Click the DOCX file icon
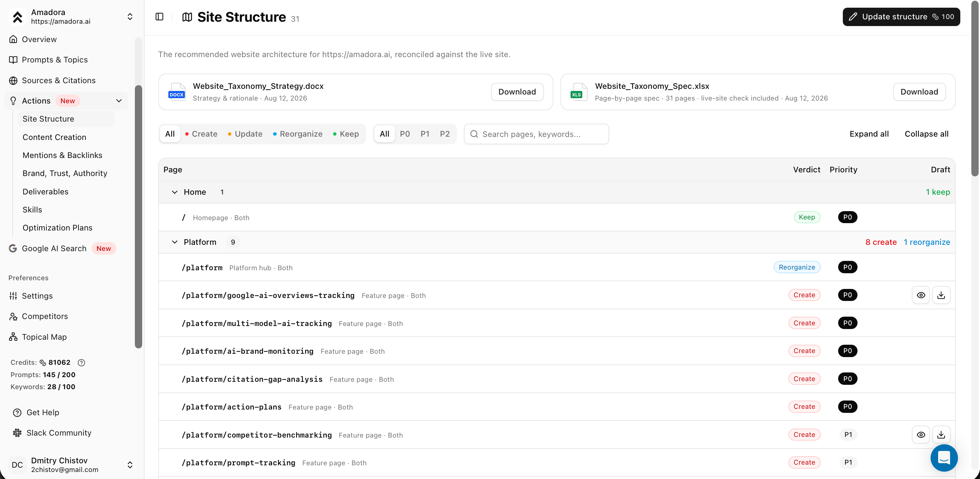980x479 pixels. [177, 92]
